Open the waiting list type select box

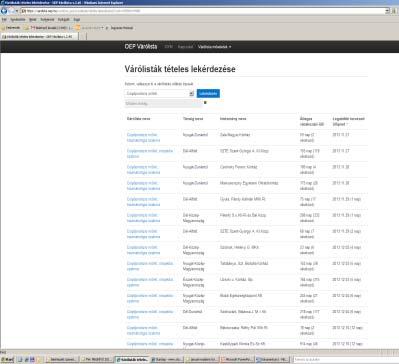159,94
